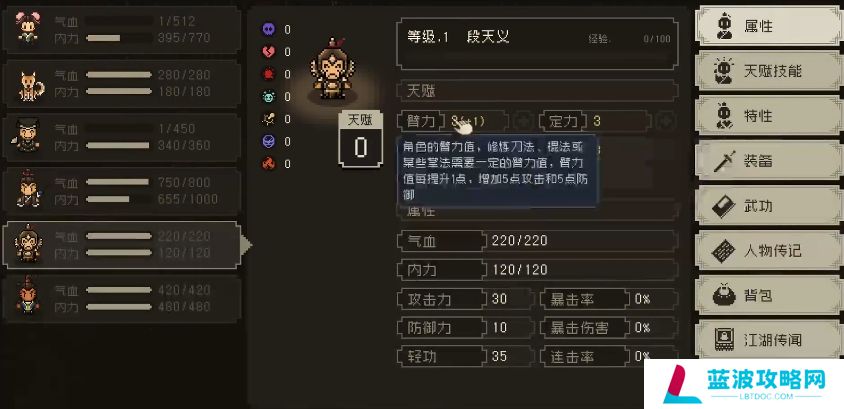Image resolution: width=844 pixels, height=409 pixels.
Task: Click the purple skull status icon
Action: [268, 30]
